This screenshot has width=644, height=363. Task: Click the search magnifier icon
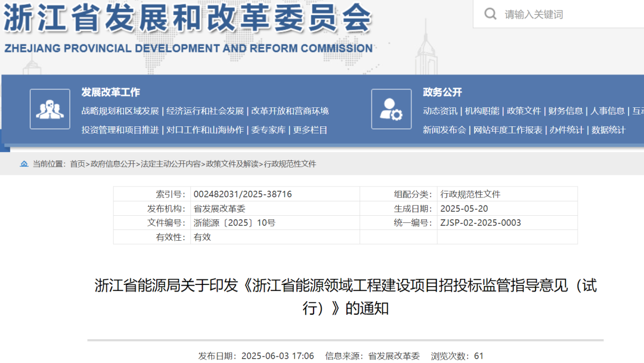pos(490,14)
